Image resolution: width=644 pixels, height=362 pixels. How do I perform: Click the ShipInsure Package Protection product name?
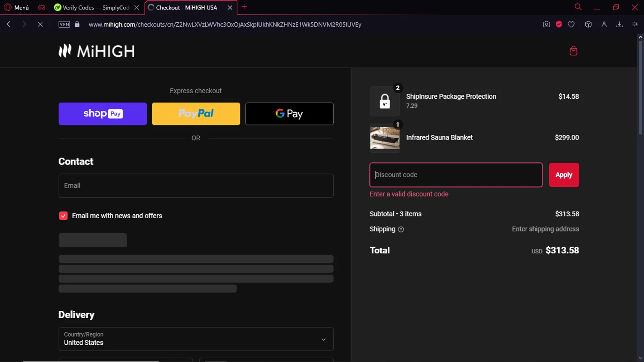click(x=451, y=97)
